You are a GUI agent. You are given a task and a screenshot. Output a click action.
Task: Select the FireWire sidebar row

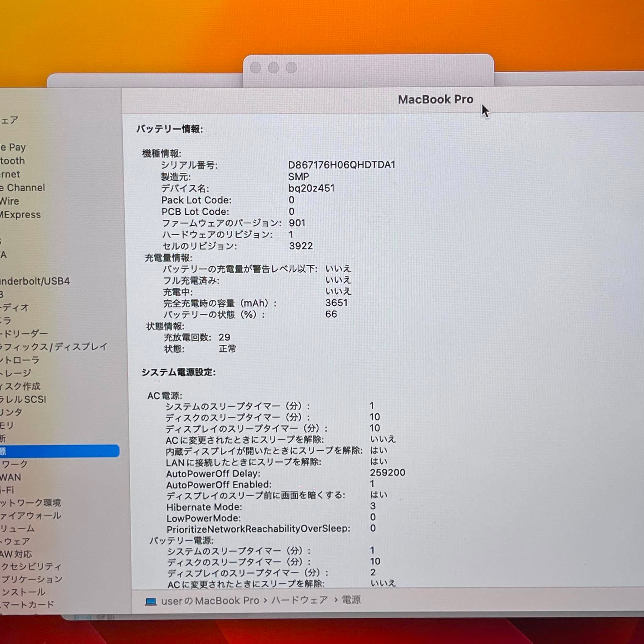(x=10, y=201)
